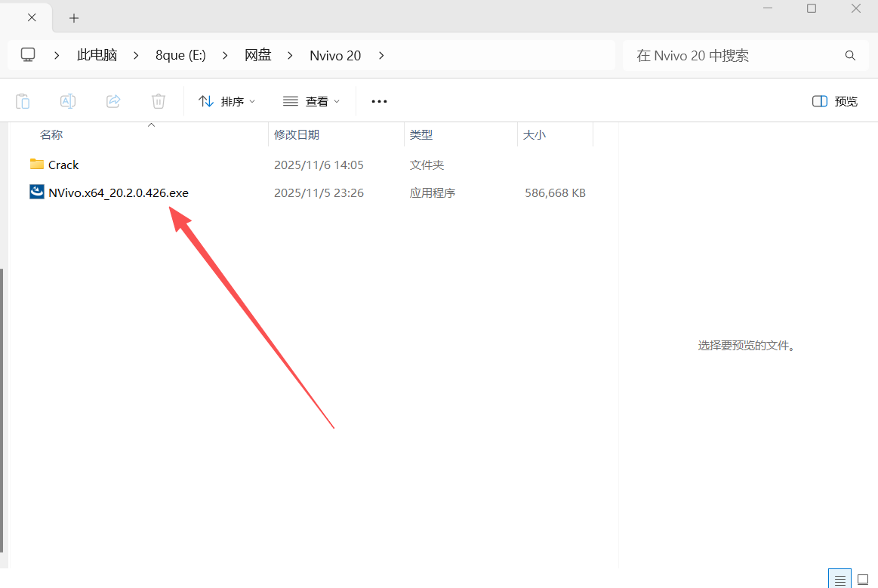Select the NVivo installer application icon
Viewport: 878px width, 588px height.
pyautogui.click(x=36, y=192)
